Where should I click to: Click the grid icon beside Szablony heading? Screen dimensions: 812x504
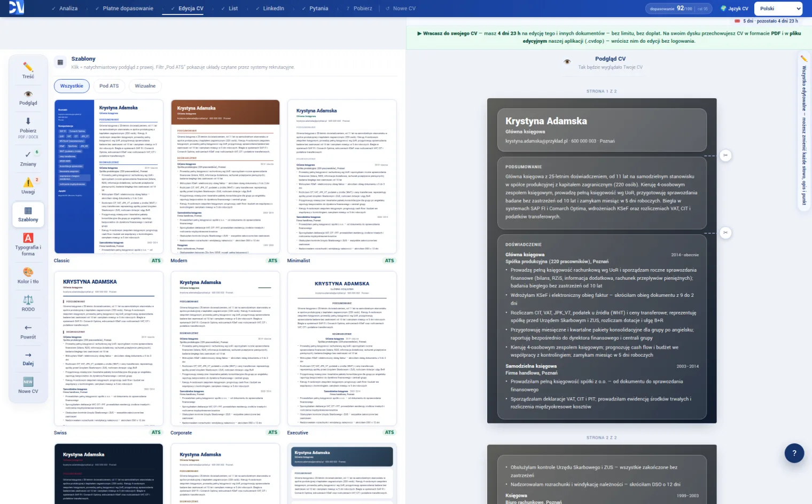coord(60,62)
